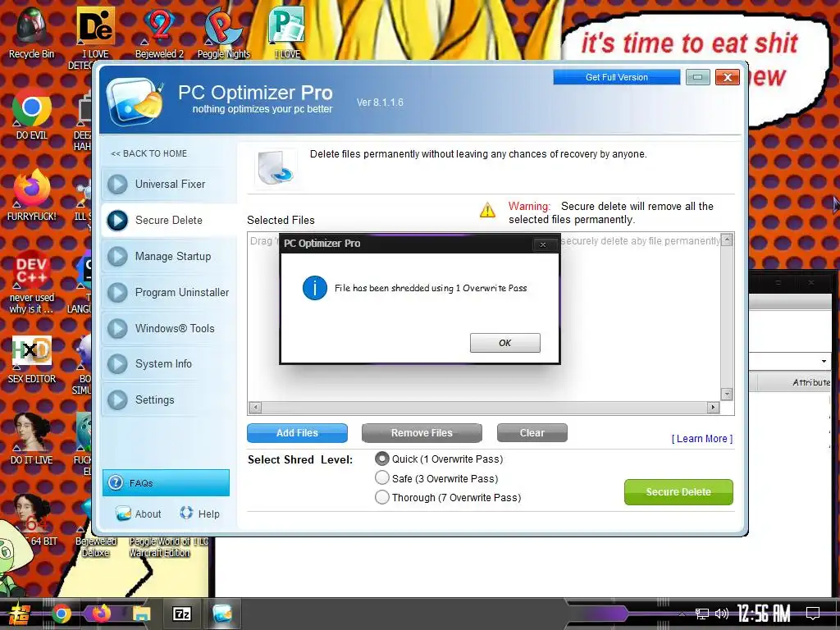Select Safe (3 Overwrite Pass) shred level

382,478
